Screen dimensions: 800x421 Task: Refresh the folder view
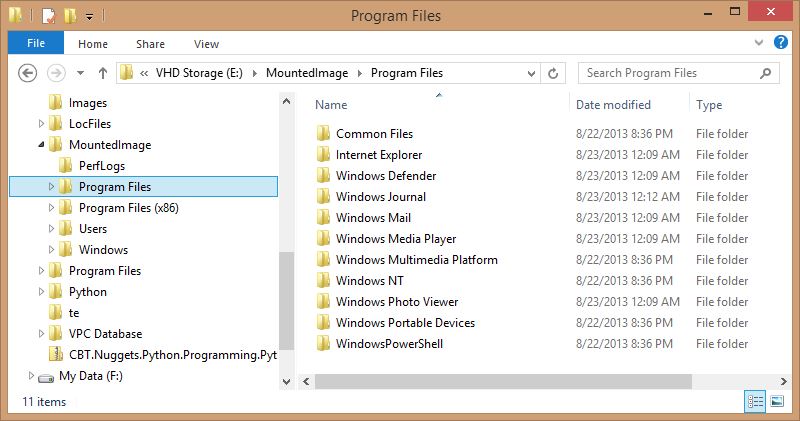[x=553, y=73]
